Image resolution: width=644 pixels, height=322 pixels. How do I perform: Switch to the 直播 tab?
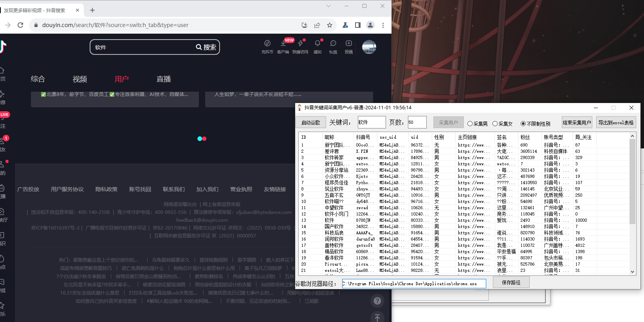[164, 79]
